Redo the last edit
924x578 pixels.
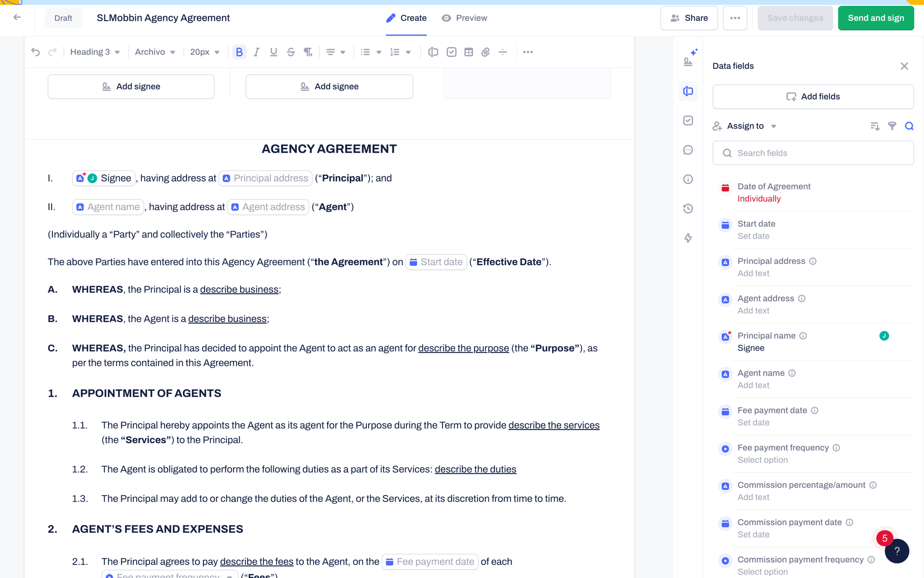tap(52, 52)
